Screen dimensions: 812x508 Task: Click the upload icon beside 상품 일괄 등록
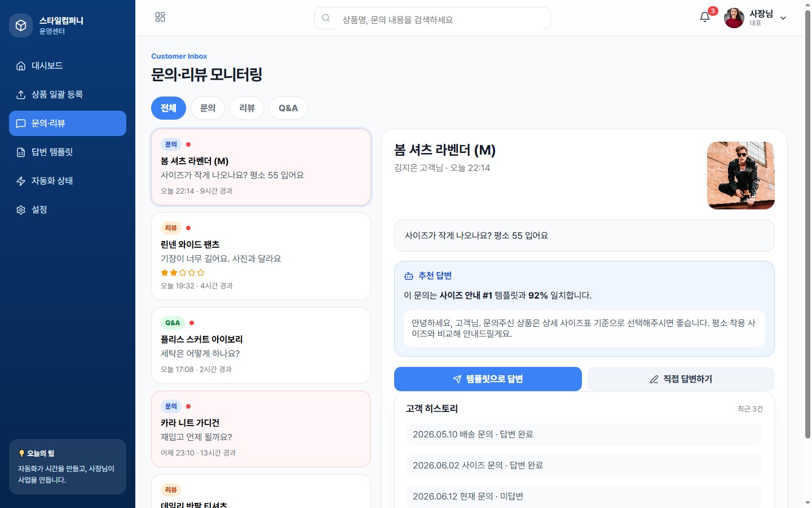point(21,95)
